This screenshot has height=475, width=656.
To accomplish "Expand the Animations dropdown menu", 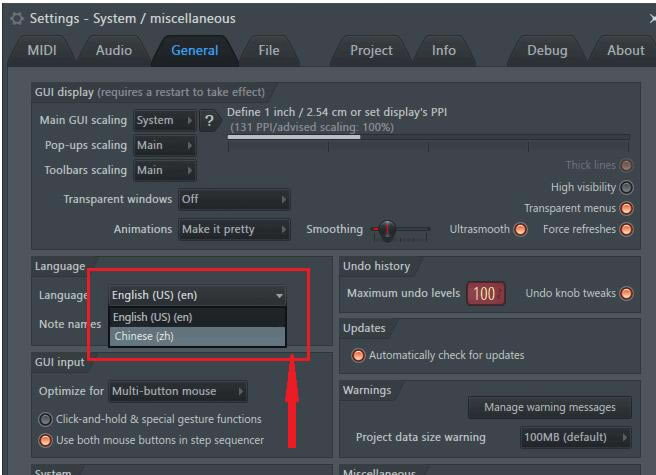I will 234,229.
